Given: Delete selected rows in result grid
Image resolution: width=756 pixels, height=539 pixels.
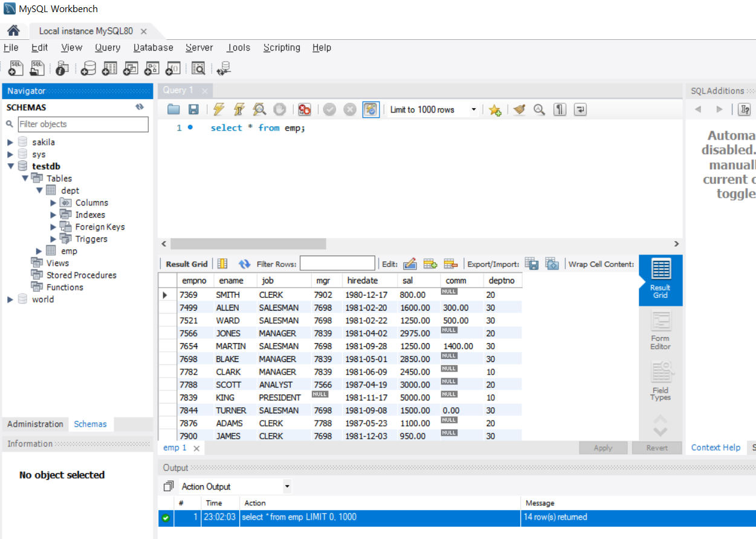Looking at the screenshot, I should (x=451, y=263).
